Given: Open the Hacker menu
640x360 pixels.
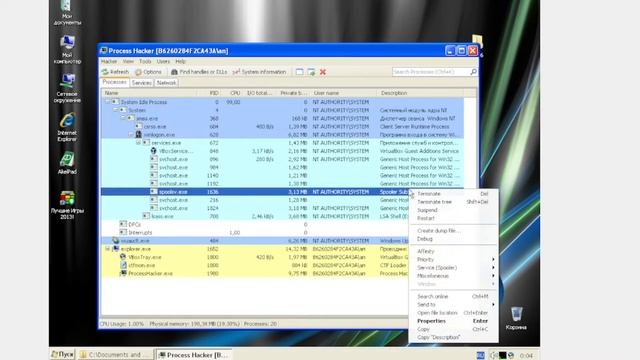Looking at the screenshot, I should (109, 61).
